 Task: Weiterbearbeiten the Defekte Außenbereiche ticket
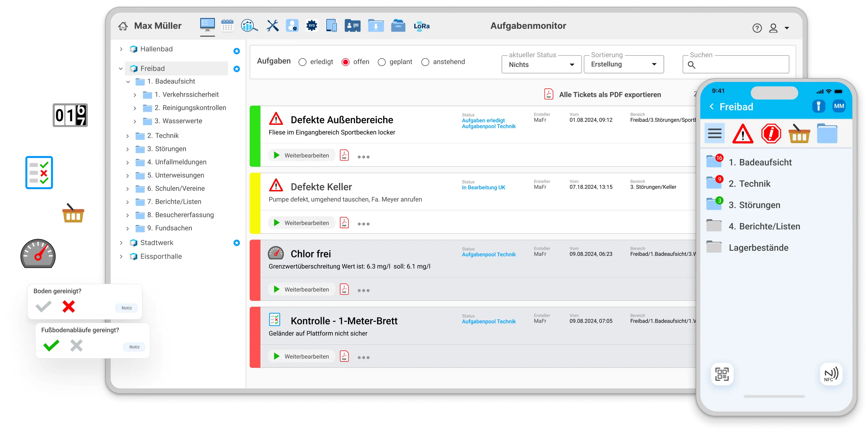coord(301,155)
